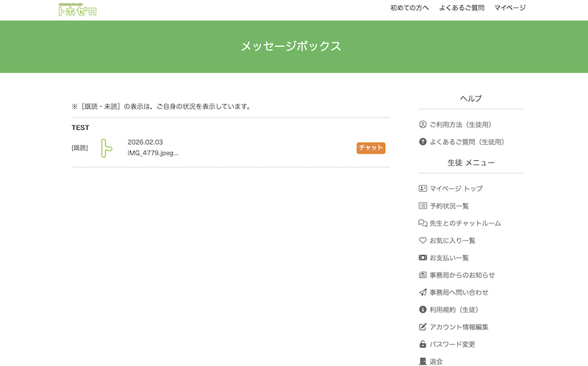Click the トホゼロ site logo
Screen dimensions: 588x366
point(77,10)
